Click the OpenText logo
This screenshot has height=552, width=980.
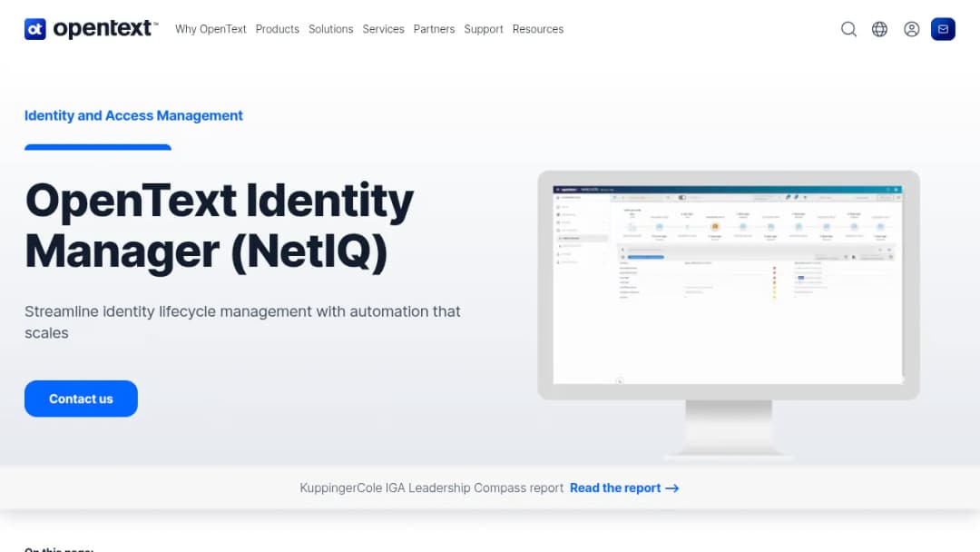(92, 29)
